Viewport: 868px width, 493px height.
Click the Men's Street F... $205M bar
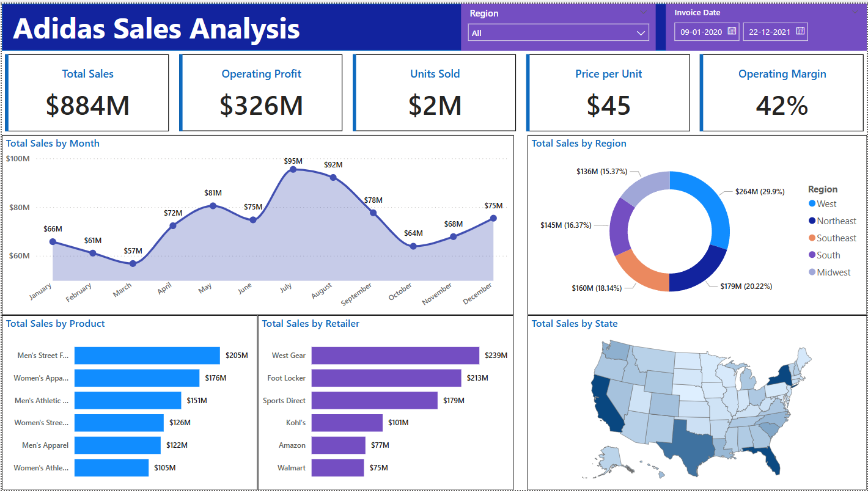(147, 356)
